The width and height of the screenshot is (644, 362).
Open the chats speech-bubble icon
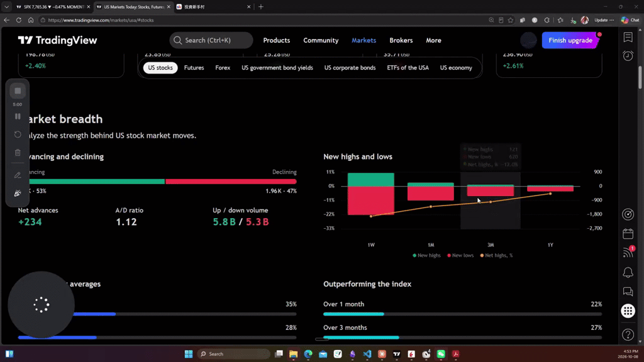pos(628,292)
